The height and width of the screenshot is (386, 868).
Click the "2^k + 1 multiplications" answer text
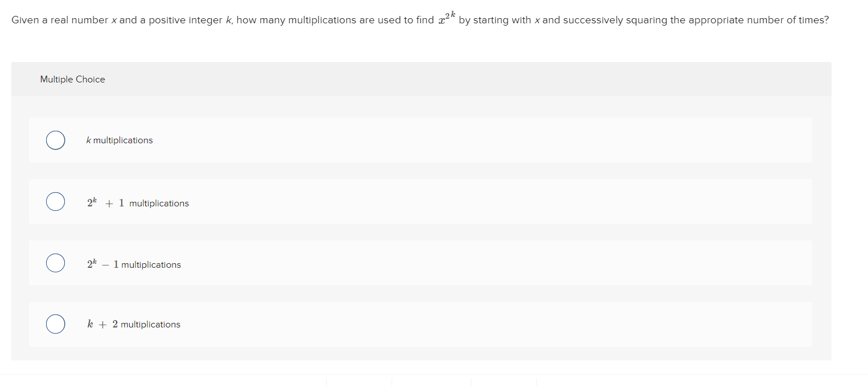pyautogui.click(x=138, y=202)
